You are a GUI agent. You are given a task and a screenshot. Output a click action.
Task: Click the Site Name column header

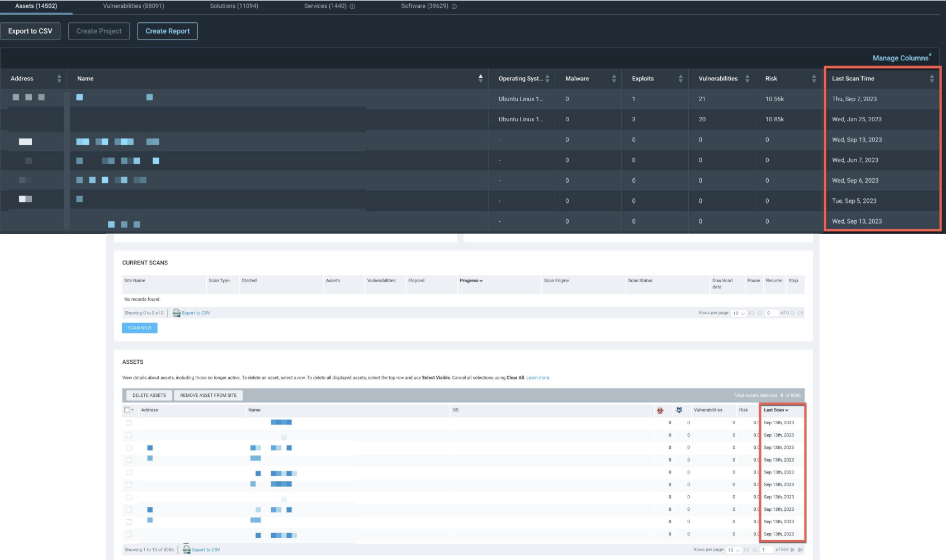[135, 281]
